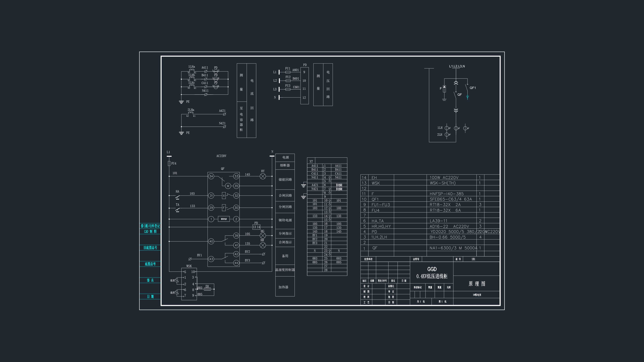The width and height of the screenshot is (644, 362).
Task: Select the motor M circle in QF block
Action: tap(228, 186)
